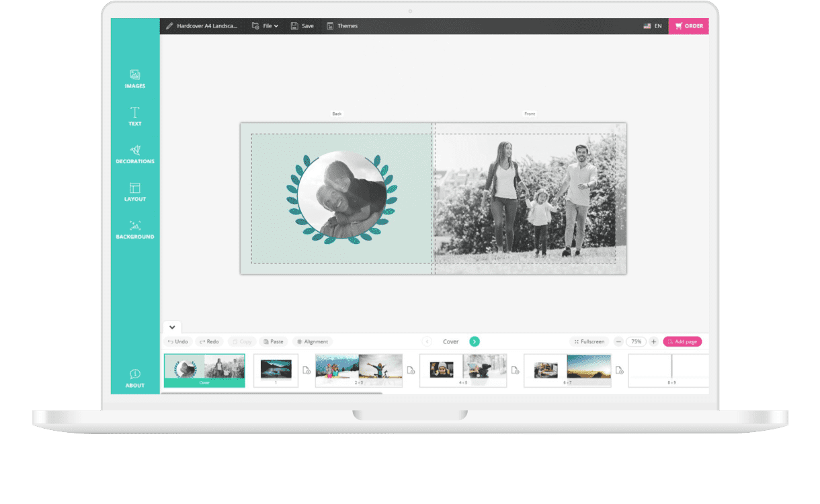
Task: Click the Cover page indicator text
Action: pos(450,341)
